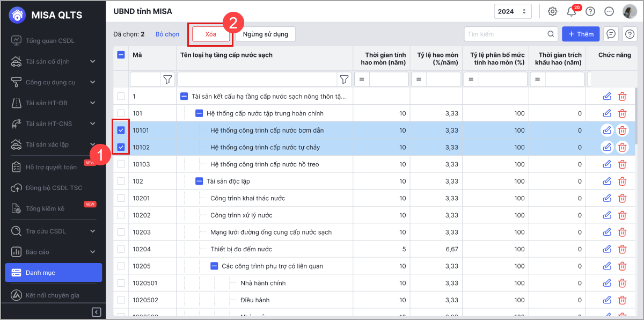Collapse the Tài sản độc lập tree node

pos(199,181)
